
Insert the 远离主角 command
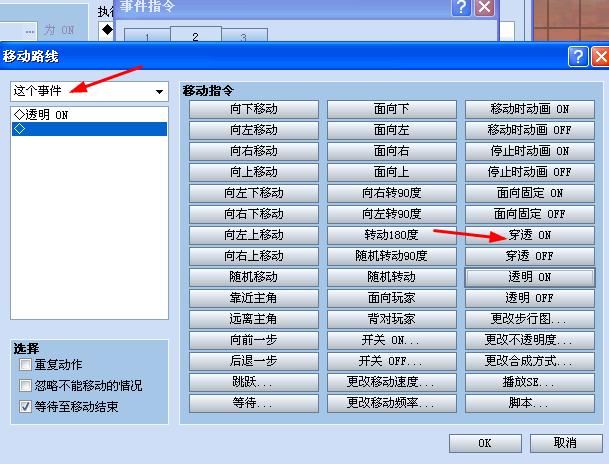[x=254, y=319]
